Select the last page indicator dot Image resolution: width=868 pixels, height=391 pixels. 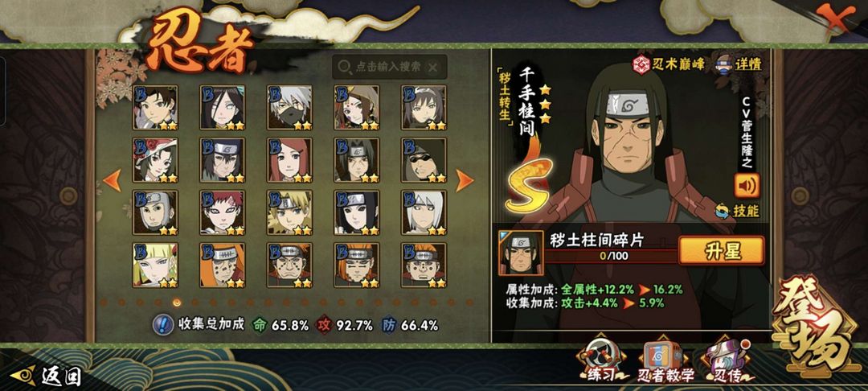coord(469,303)
